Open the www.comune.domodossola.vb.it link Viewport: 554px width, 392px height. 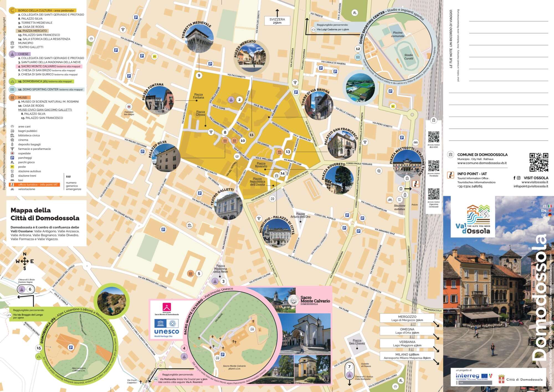pos(482,163)
